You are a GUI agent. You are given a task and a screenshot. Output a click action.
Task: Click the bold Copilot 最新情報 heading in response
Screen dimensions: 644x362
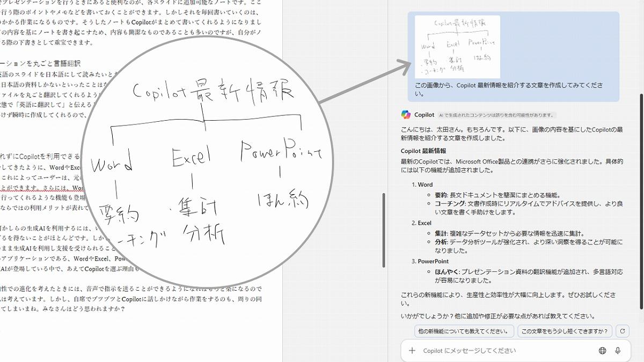tap(423, 151)
